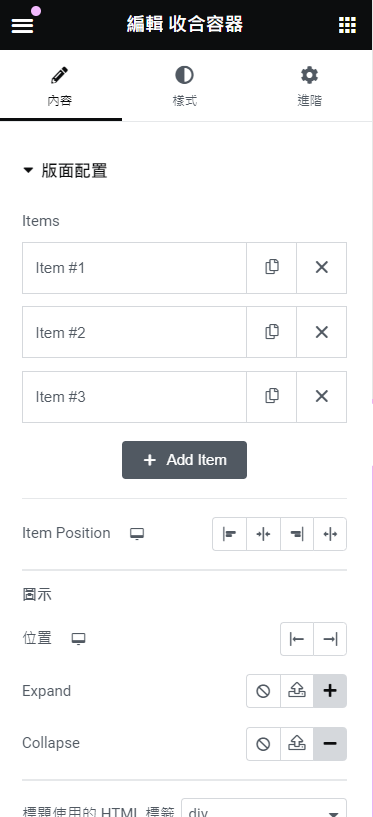Open the widgets grid icon
373x817 pixels.
tap(347, 24)
